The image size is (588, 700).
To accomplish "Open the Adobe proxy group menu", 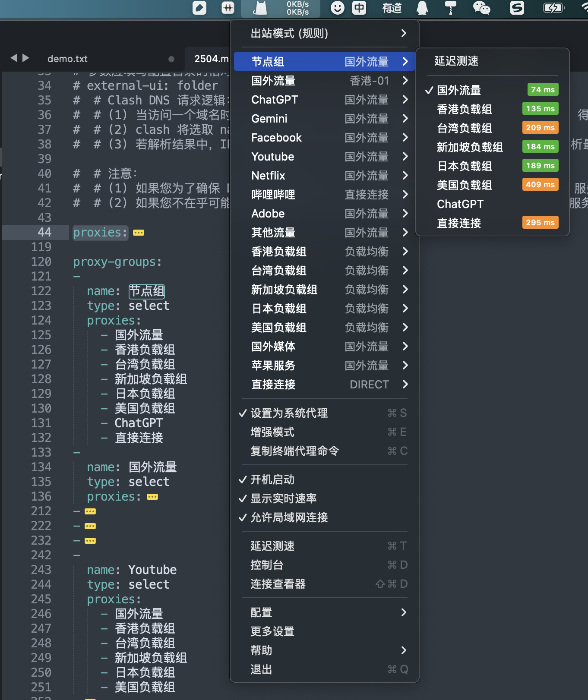I will [x=325, y=214].
